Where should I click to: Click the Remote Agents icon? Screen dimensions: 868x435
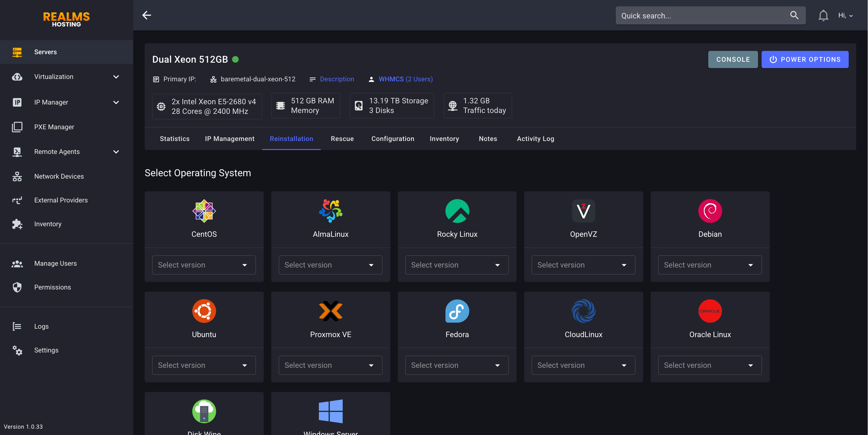click(17, 152)
